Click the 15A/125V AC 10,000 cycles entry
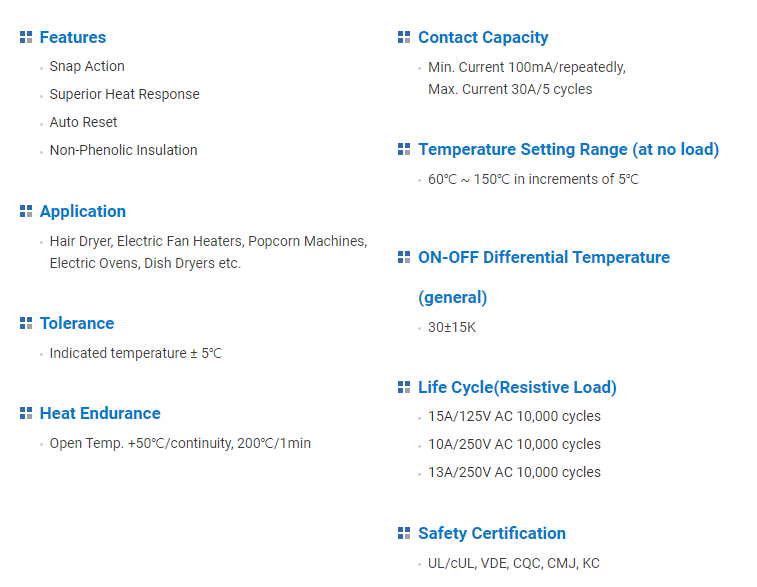Viewport: 757px width, 587px height. 514,416
